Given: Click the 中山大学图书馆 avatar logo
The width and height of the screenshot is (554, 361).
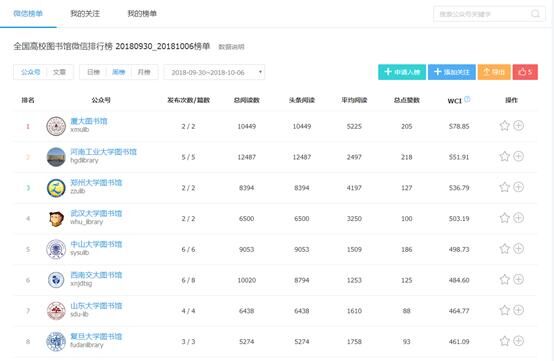Looking at the screenshot, I should click(56, 249).
